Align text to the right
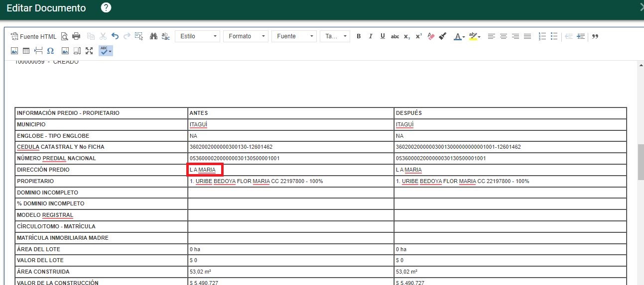The width and height of the screenshot is (644, 285). click(515, 36)
